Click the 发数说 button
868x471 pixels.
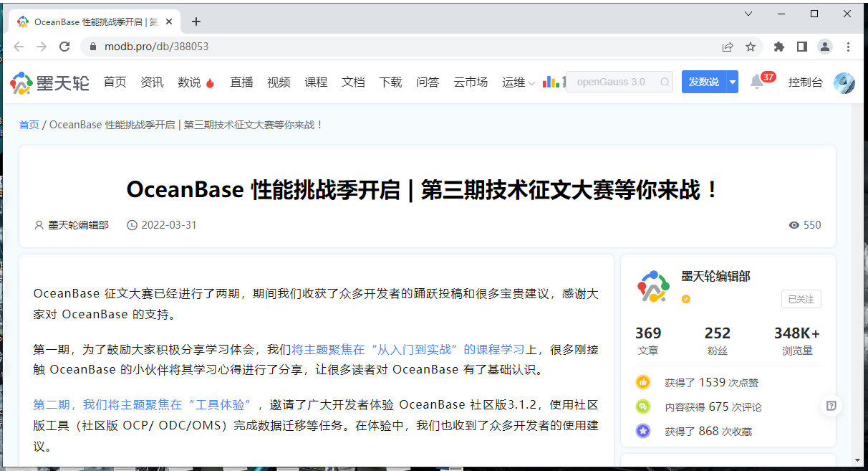click(x=704, y=82)
